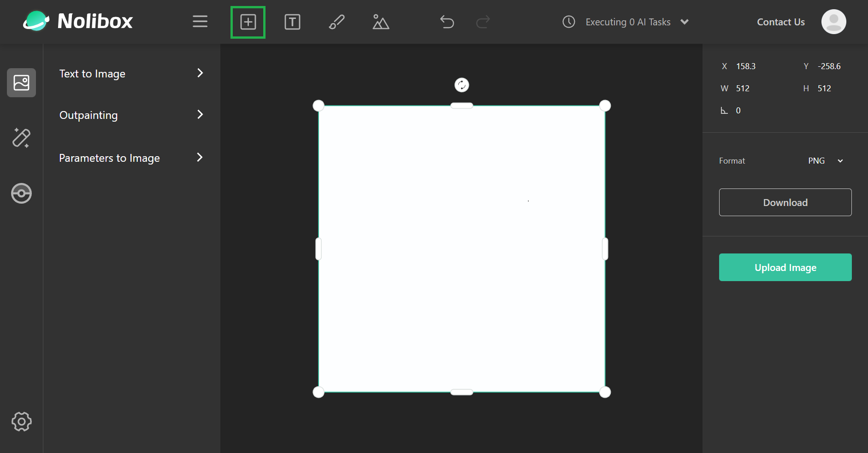Screen dimensions: 868x453
Task: Expand the Text to Image section
Action: [x=131, y=74]
